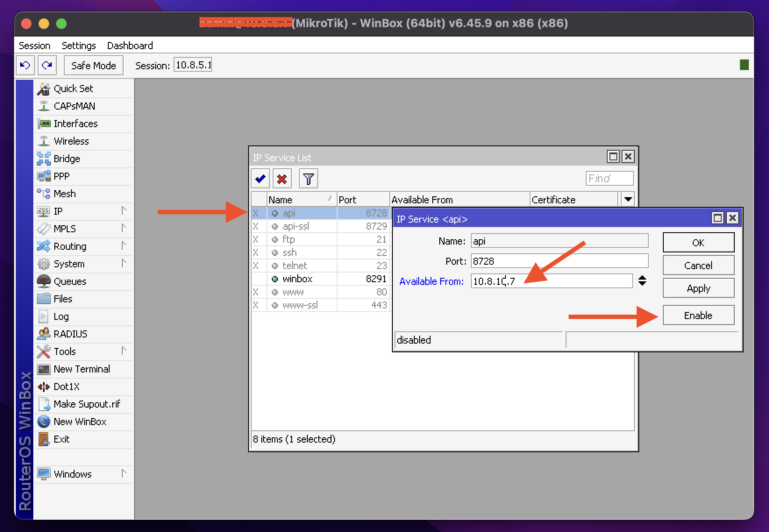The width and height of the screenshot is (769, 532).
Task: Open PPP section
Action: [x=83, y=176]
